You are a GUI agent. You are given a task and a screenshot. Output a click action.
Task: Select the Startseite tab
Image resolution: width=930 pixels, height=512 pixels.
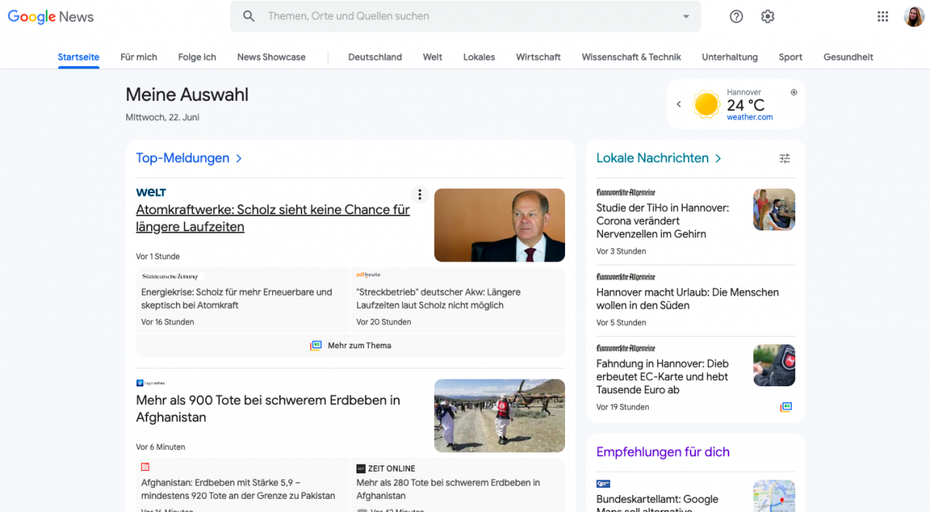(78, 57)
